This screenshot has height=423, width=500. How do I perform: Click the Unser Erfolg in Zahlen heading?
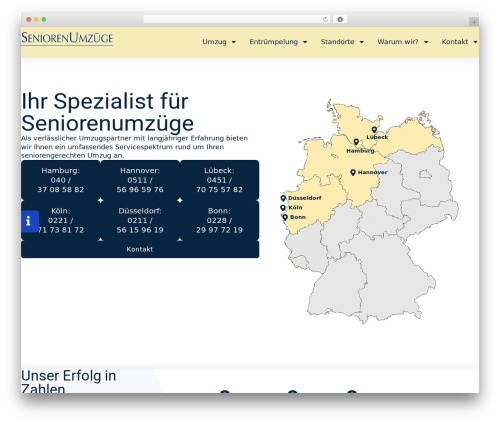69,382
